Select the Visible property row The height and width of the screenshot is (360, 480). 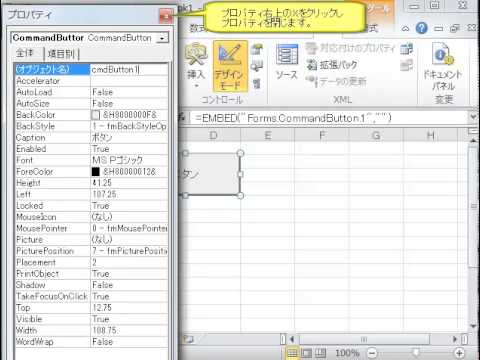pos(91,319)
